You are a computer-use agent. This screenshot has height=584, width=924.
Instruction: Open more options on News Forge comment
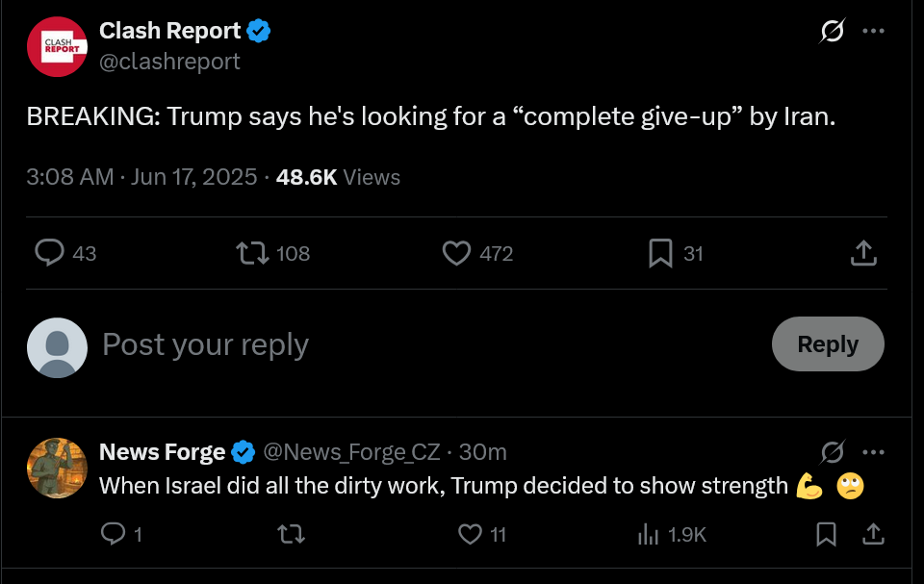click(x=873, y=452)
